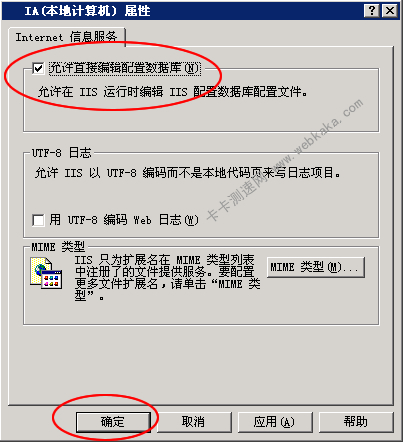Screen dimensions: 403x443
Task: Click the IIS 只为扩展名 MIME description paragraph
Action: click(167, 278)
